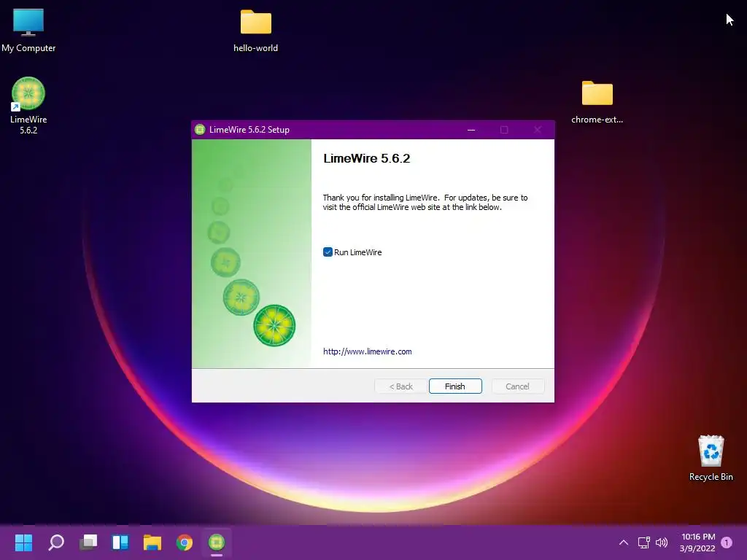Close the LimeWire Setup window

click(538, 130)
